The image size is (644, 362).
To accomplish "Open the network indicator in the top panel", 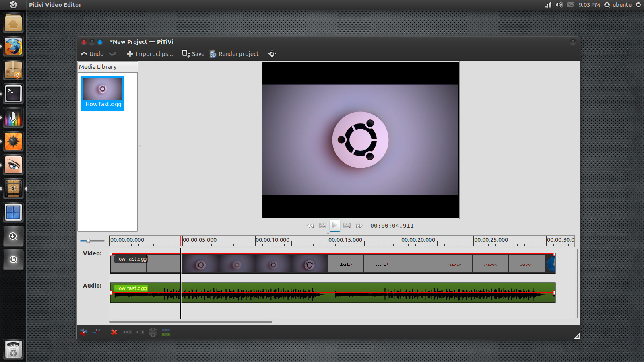I will click(548, 5).
